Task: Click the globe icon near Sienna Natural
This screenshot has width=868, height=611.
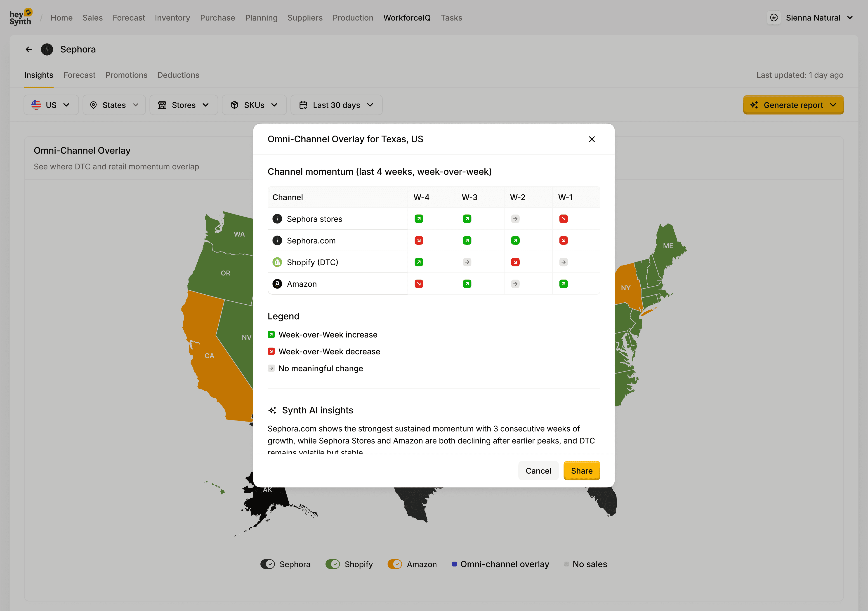Action: click(x=774, y=17)
